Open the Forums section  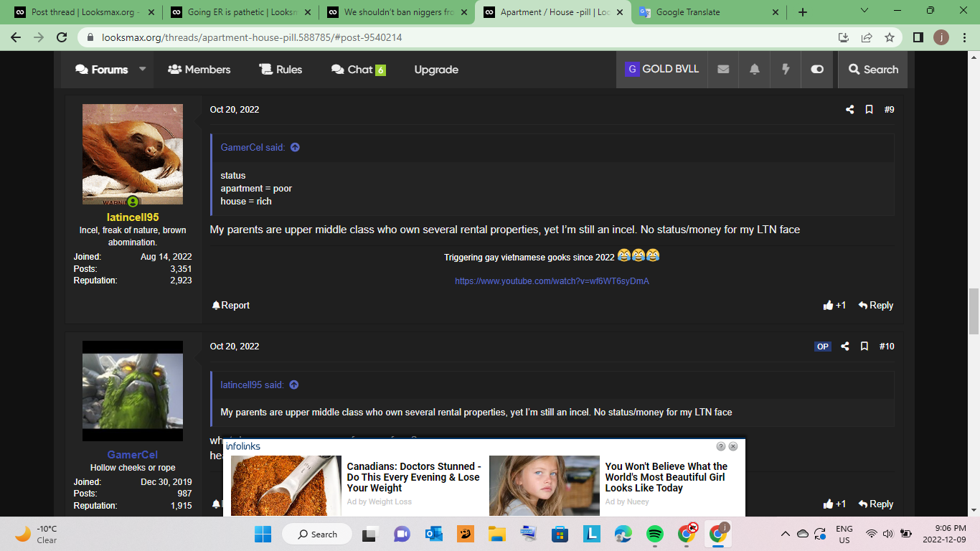click(x=101, y=70)
